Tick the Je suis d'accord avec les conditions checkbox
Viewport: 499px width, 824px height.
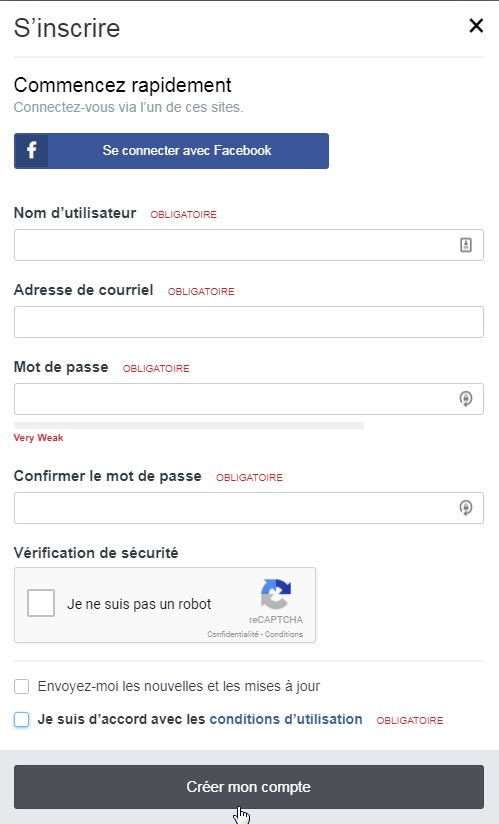click(22, 719)
